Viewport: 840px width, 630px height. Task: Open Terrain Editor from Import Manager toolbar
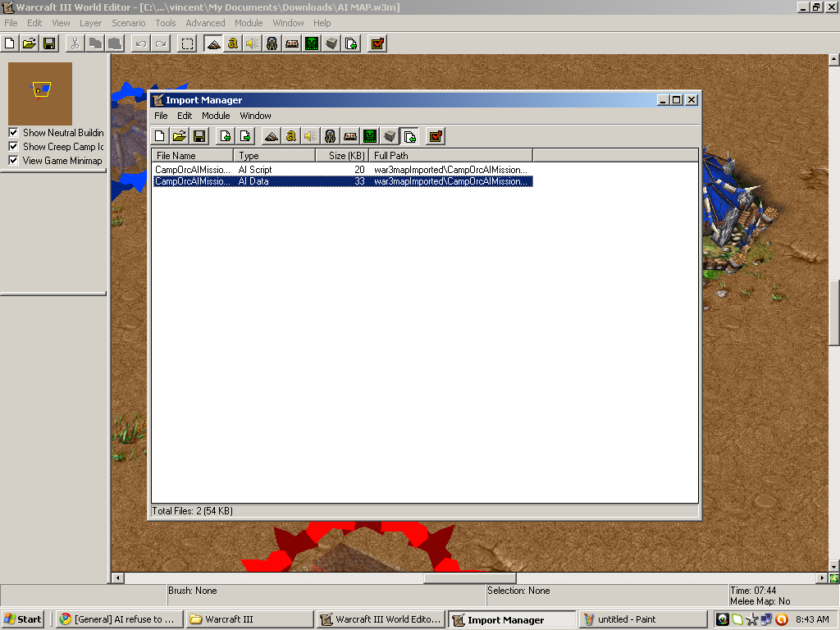click(271, 136)
